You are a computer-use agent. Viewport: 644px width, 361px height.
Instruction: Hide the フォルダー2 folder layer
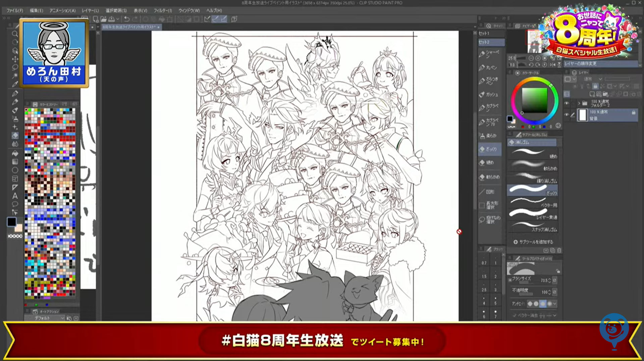click(567, 103)
